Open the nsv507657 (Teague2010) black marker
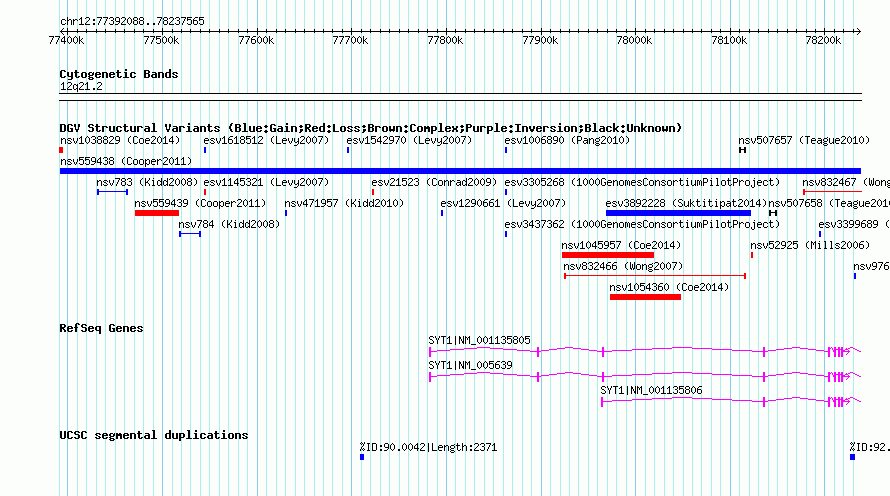The height and width of the screenshot is (496, 890). point(742,150)
